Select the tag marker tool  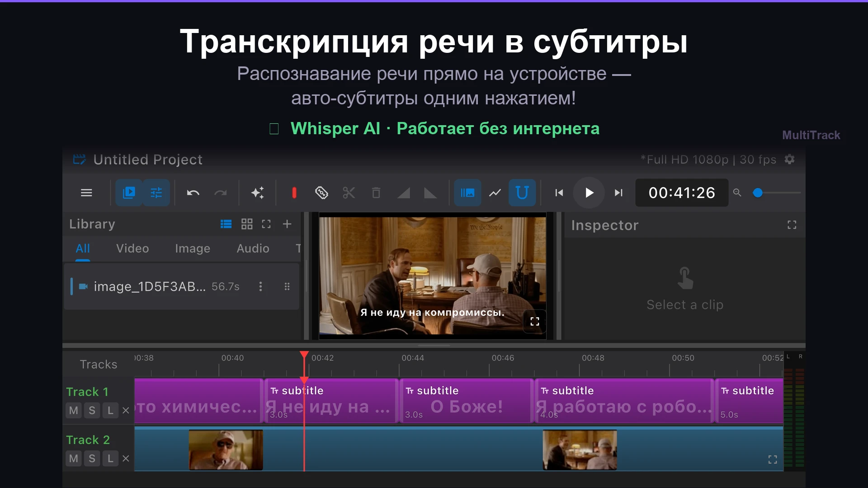click(321, 193)
